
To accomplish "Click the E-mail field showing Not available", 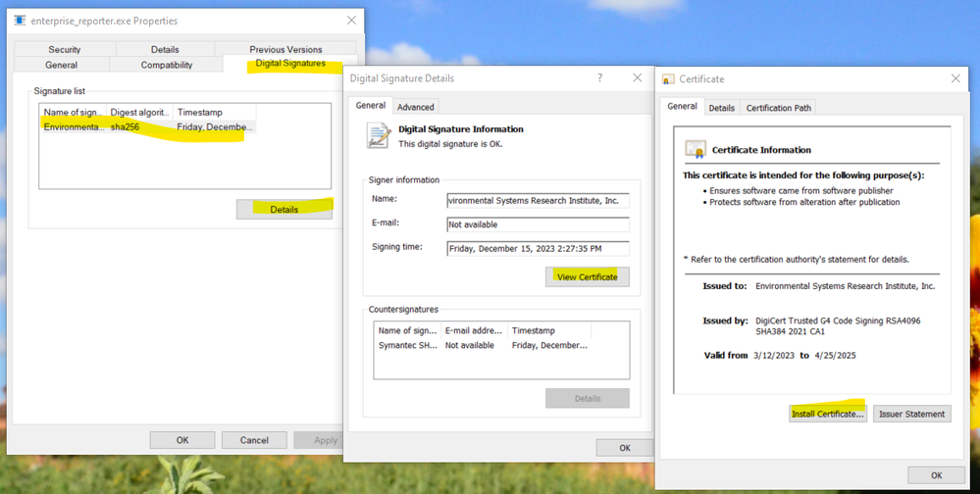I will click(x=539, y=224).
